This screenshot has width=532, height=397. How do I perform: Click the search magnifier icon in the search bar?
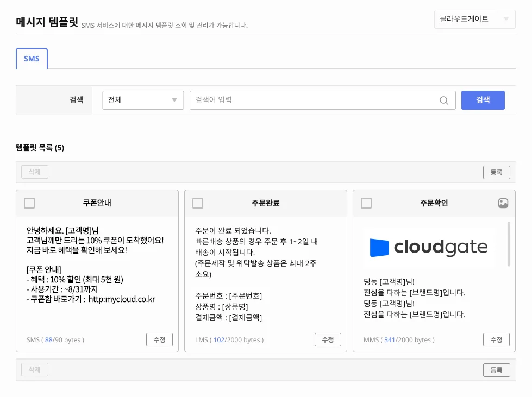click(443, 100)
